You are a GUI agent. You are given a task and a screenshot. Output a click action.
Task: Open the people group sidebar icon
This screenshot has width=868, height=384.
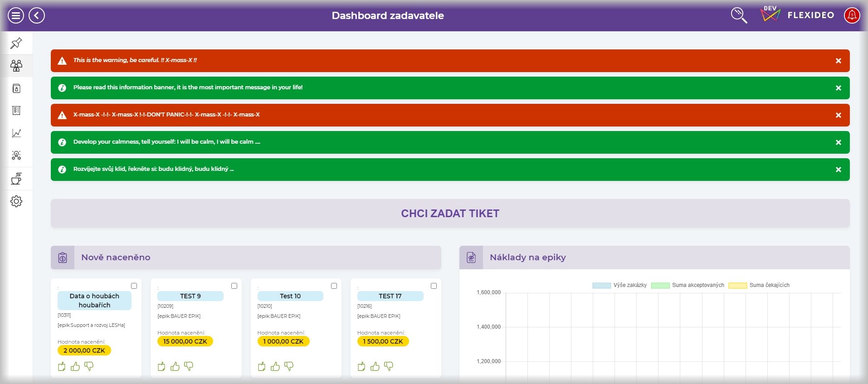coord(16,66)
